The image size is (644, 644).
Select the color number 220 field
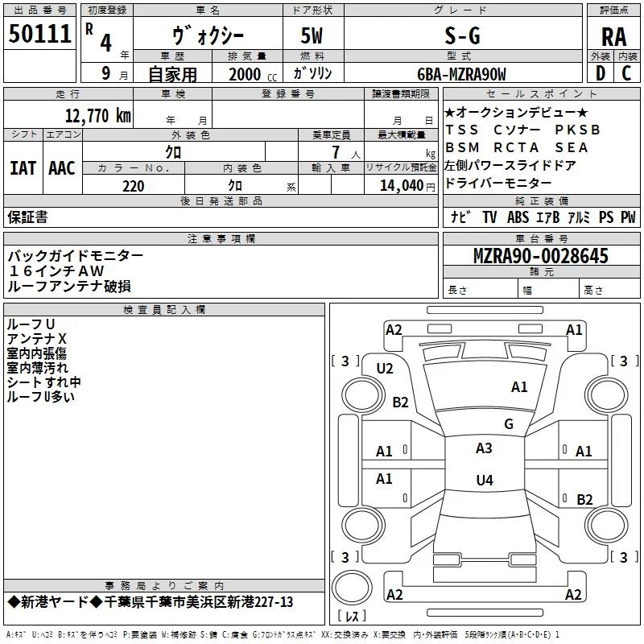[x=134, y=185]
